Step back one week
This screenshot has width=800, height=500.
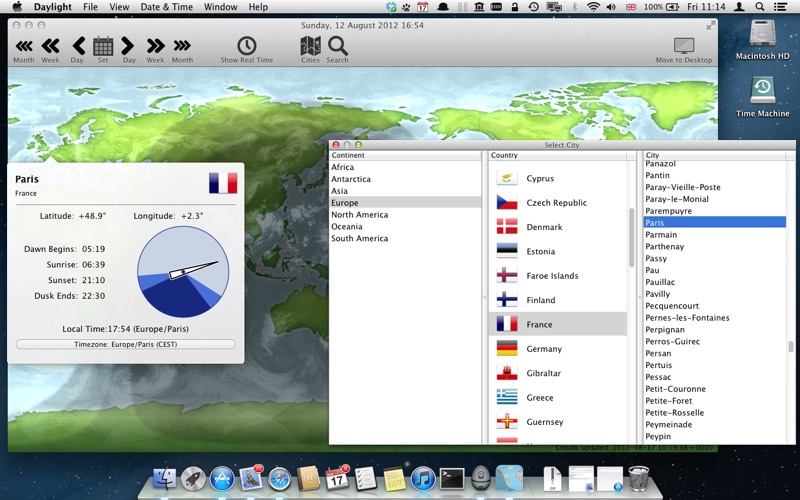click(50, 46)
